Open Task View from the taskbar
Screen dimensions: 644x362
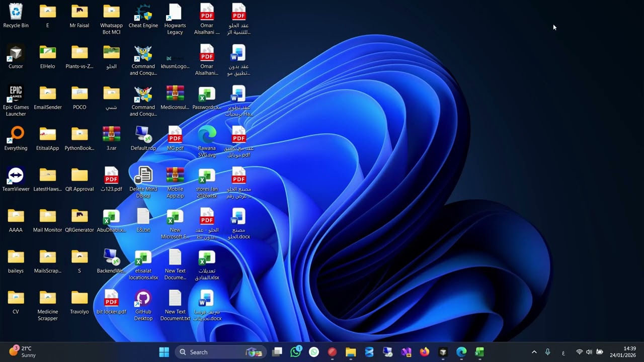pyautogui.click(x=277, y=352)
